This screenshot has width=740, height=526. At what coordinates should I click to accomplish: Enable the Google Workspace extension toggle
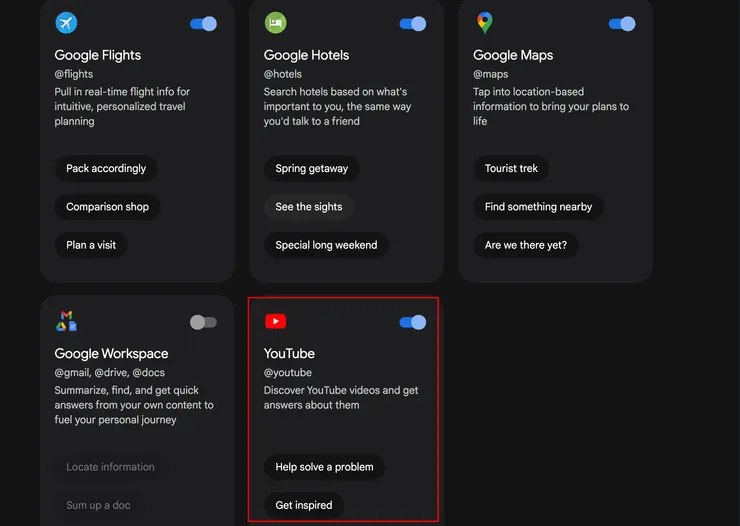click(203, 322)
